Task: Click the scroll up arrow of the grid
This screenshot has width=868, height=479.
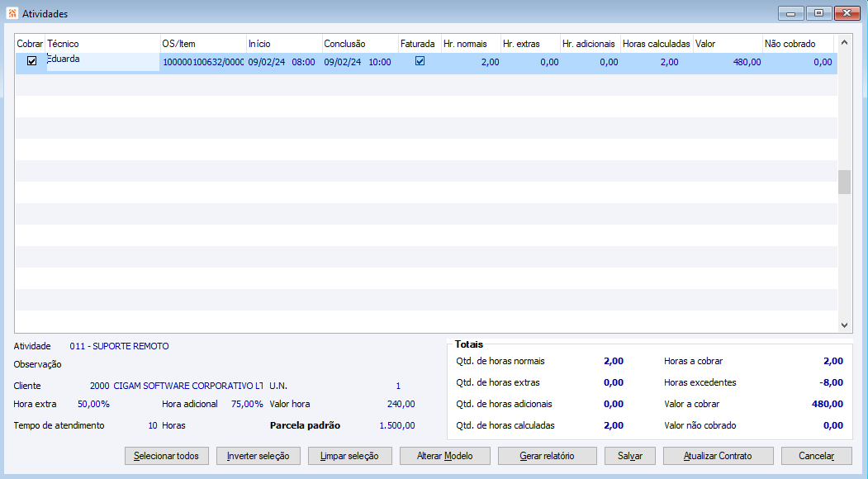Action: 844,42
